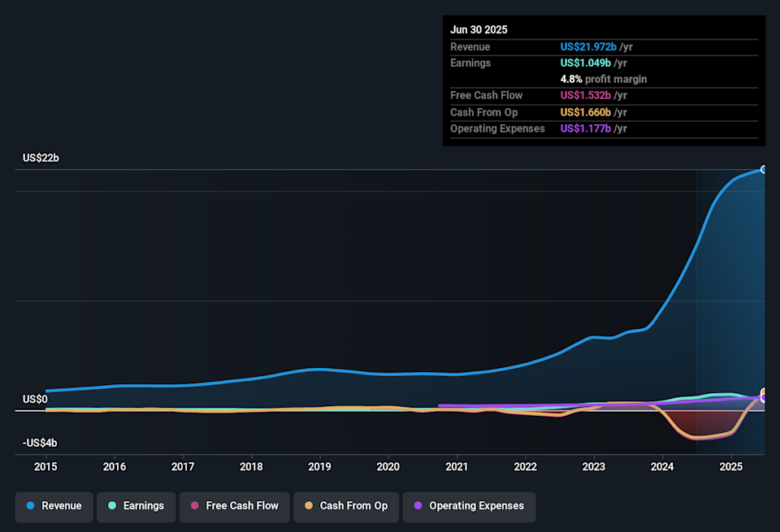Select the 2025 x-axis year label
The width and height of the screenshot is (780, 532).
(x=731, y=466)
